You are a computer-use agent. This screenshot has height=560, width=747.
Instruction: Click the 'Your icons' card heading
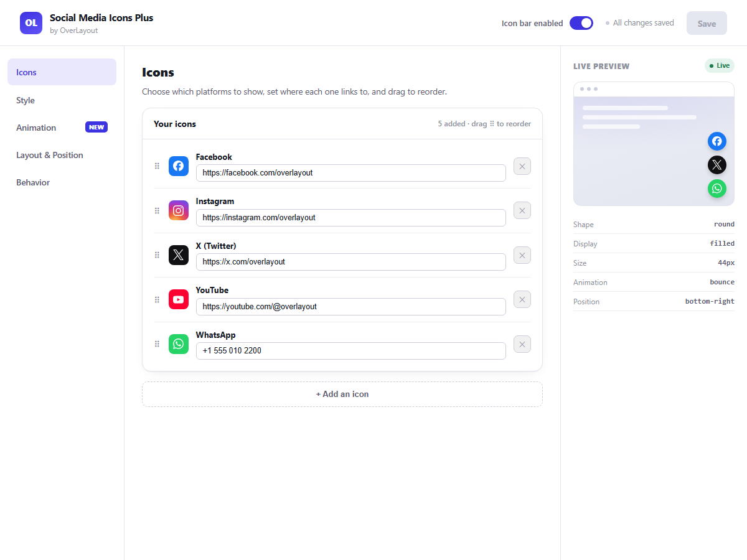click(175, 124)
